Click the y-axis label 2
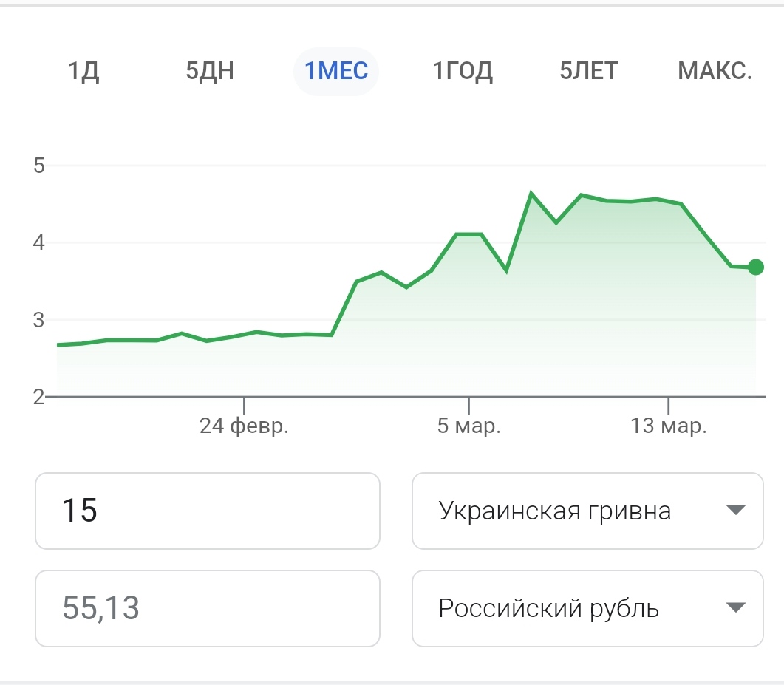This screenshot has height=685, width=784. [x=39, y=397]
